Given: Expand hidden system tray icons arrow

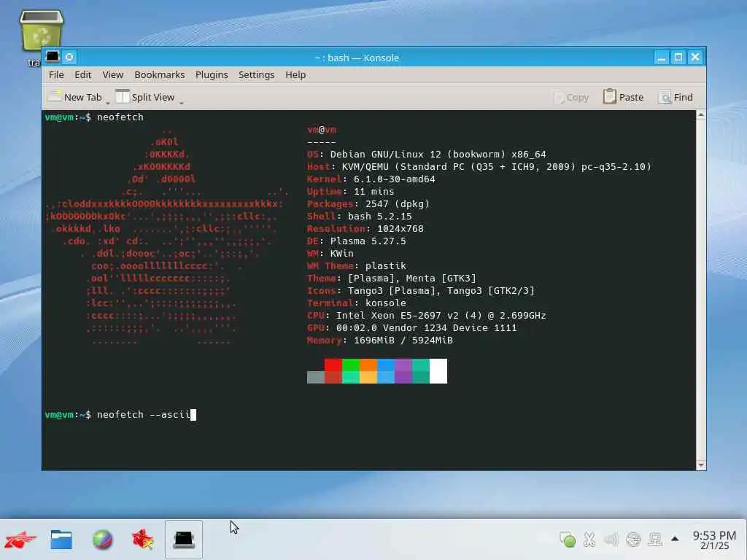Looking at the screenshot, I should [675, 539].
